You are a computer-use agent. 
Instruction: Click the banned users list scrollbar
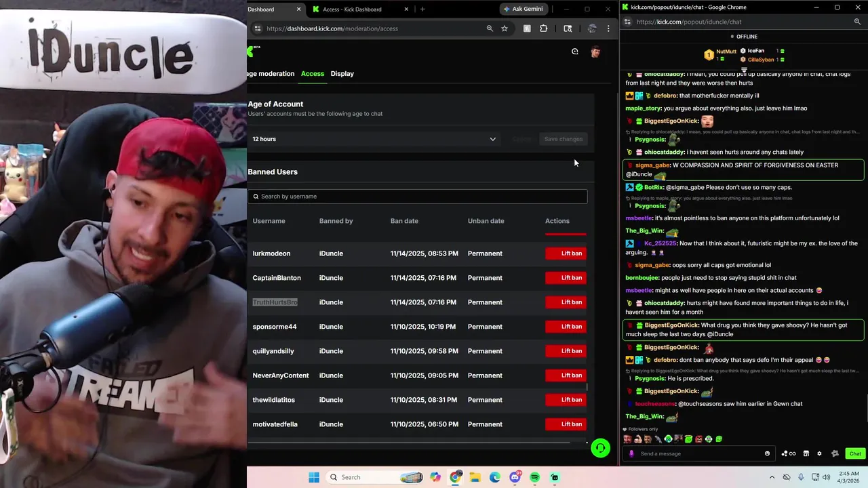pyautogui.click(x=587, y=387)
